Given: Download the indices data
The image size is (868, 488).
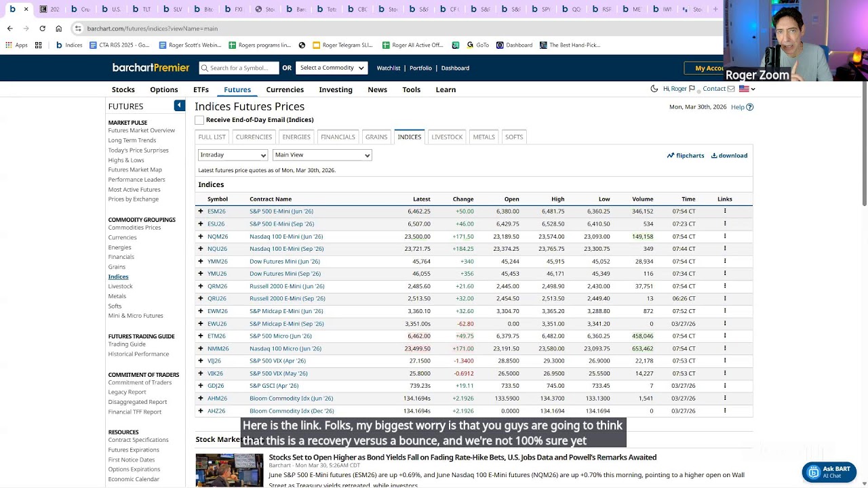Looking at the screenshot, I should tap(729, 155).
